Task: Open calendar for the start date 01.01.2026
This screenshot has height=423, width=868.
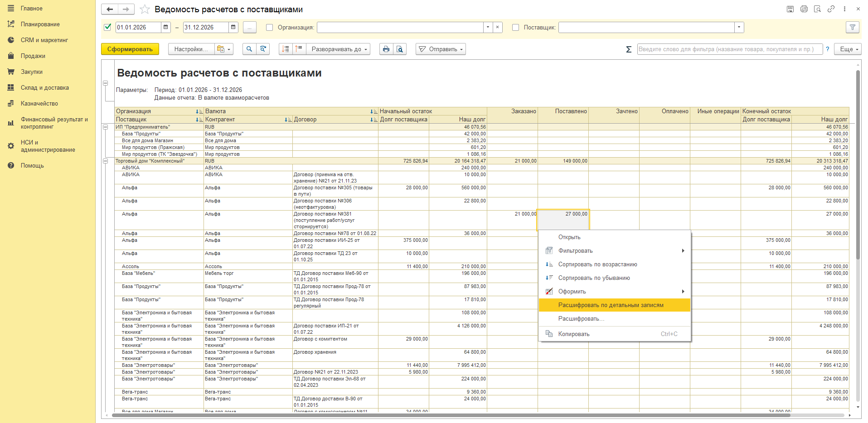Action: coord(166,27)
